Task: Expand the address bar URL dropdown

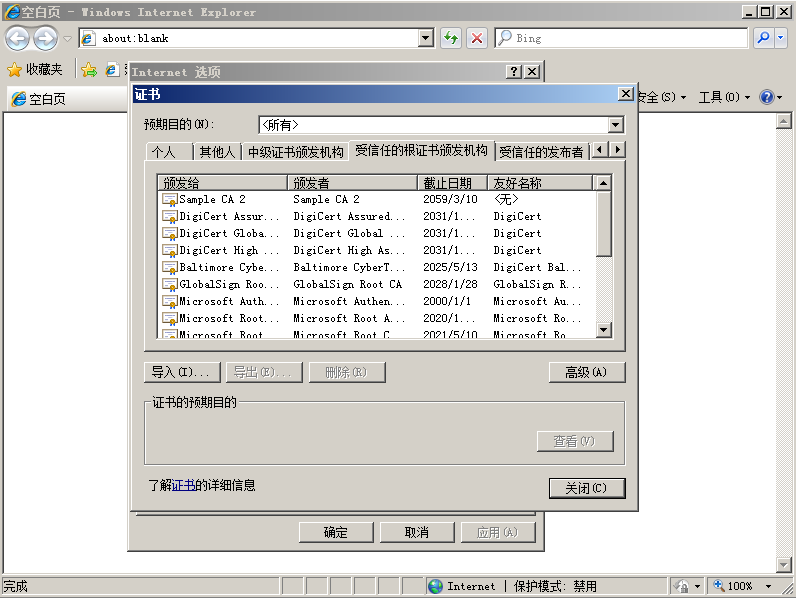Action: click(425, 38)
